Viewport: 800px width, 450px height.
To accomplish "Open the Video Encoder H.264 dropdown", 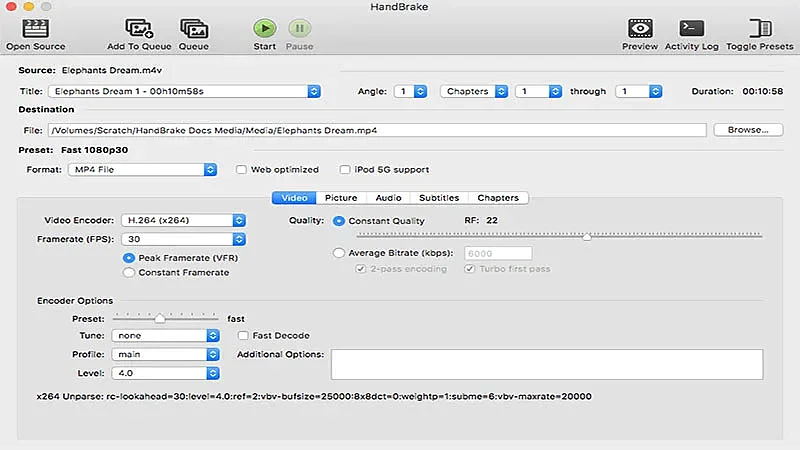I will [x=184, y=220].
